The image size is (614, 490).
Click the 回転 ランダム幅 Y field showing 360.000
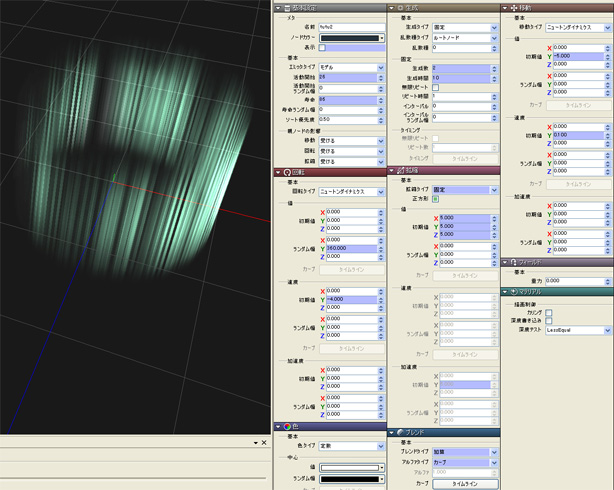(352, 249)
